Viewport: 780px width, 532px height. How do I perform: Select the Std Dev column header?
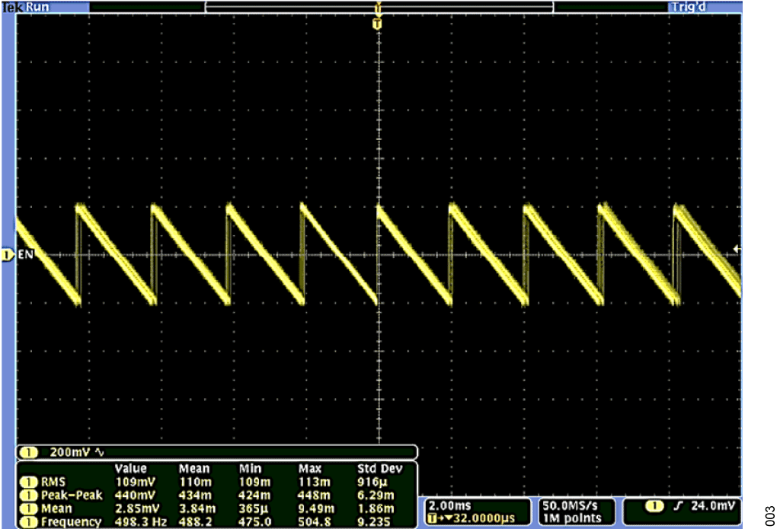tap(379, 469)
